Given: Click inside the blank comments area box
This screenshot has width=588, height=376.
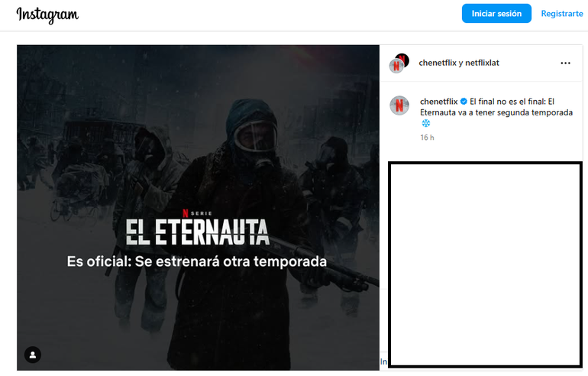Looking at the screenshot, I should [485, 264].
